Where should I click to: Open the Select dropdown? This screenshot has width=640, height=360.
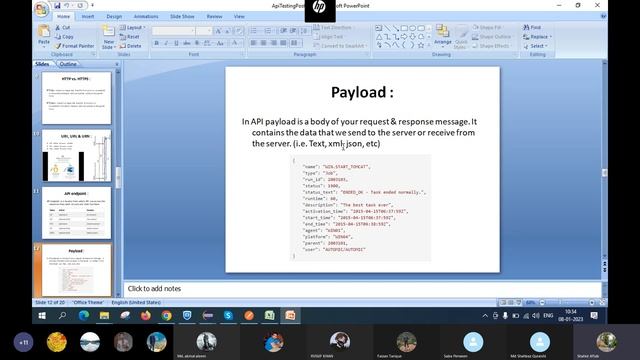pyautogui.click(x=536, y=46)
